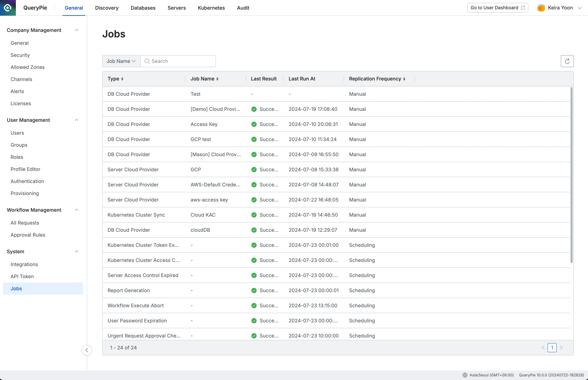Go to the next page arrow
Screen dimensions: 588x380
click(x=561, y=348)
